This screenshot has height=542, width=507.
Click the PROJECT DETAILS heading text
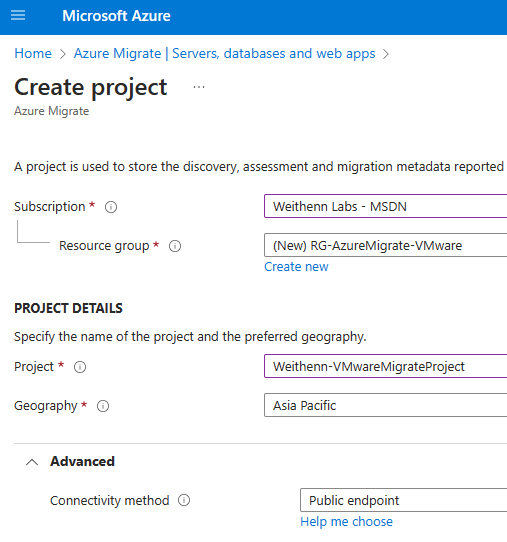coord(68,308)
